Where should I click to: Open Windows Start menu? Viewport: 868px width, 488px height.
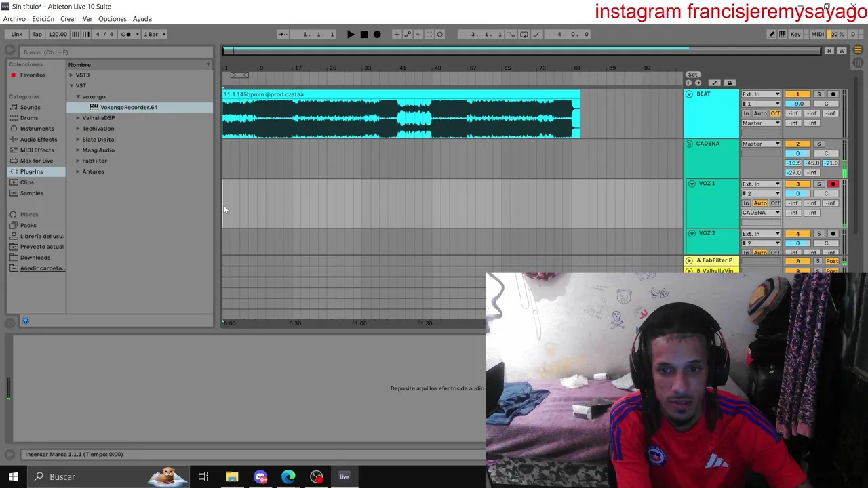(14, 476)
